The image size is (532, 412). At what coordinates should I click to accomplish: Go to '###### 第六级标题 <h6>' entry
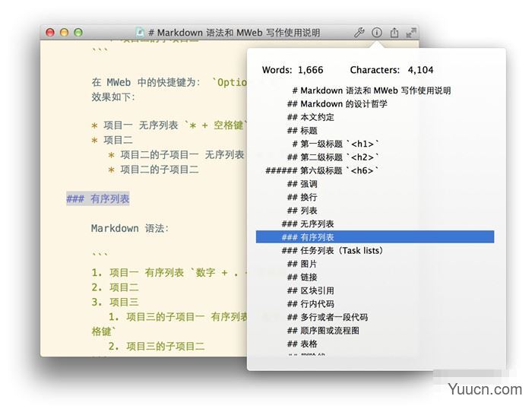click(322, 170)
